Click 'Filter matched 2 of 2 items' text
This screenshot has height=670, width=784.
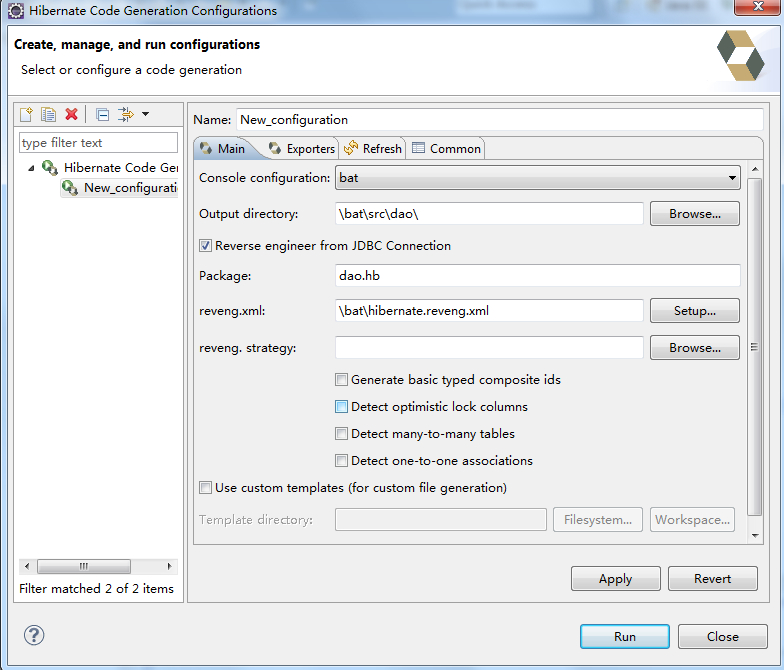(96, 588)
